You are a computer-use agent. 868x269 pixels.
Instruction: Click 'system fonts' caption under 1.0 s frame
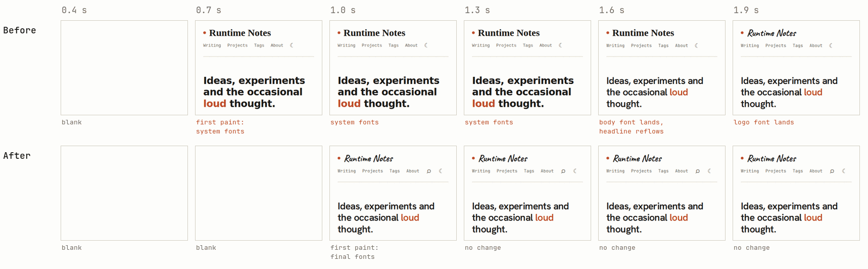coord(355,122)
